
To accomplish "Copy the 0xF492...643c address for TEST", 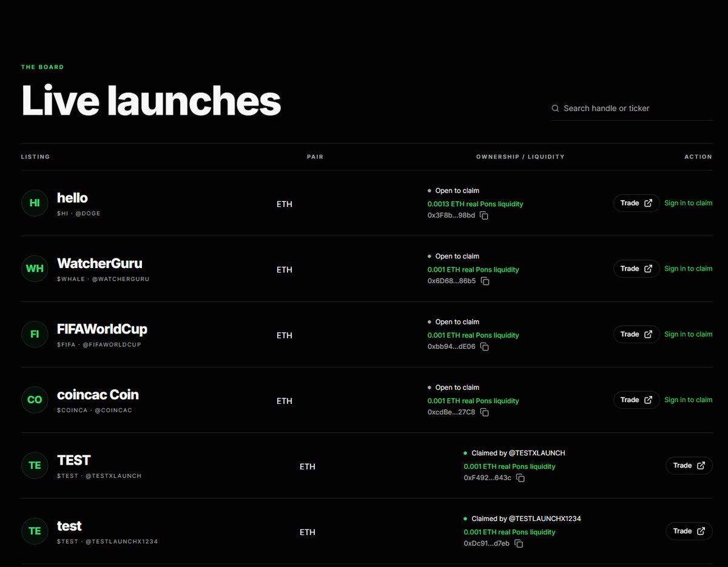I will pyautogui.click(x=521, y=478).
